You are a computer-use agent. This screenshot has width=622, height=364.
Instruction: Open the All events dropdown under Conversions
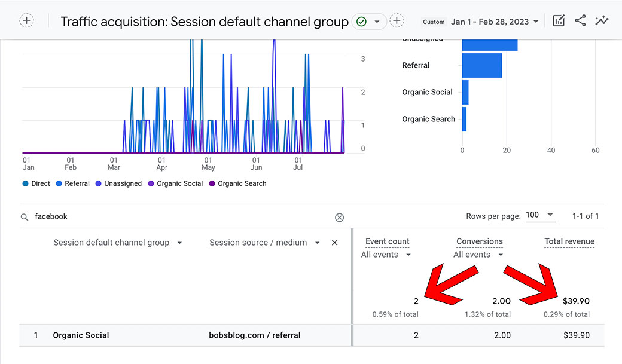[x=478, y=255]
